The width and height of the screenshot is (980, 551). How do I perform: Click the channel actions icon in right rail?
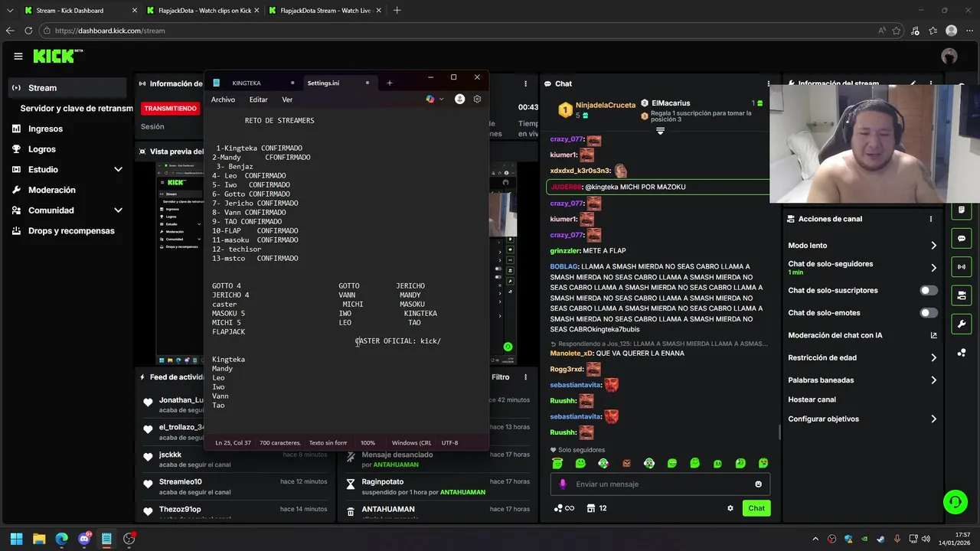pos(962,295)
